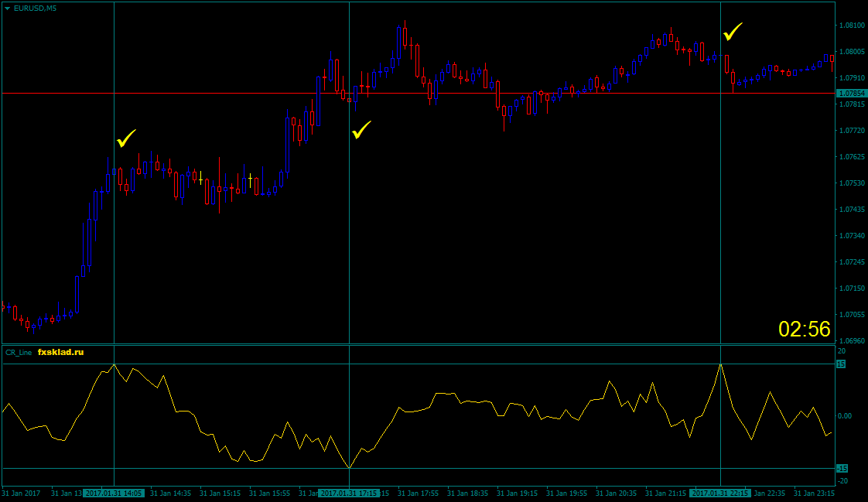Select the CR_Line indicator name
868x502 pixels.
pos(19,353)
